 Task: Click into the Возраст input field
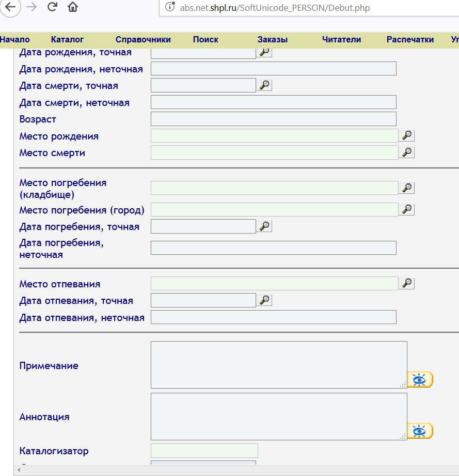(x=273, y=119)
